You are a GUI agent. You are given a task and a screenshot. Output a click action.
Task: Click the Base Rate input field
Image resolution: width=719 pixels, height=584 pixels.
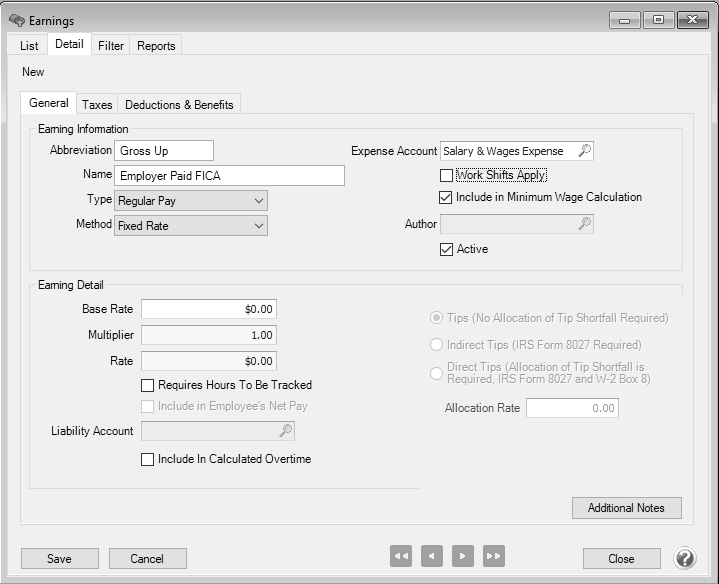208,310
